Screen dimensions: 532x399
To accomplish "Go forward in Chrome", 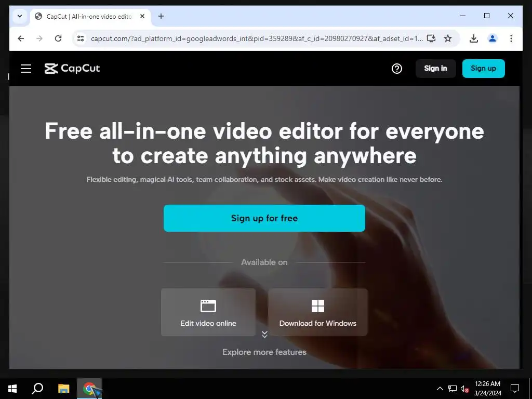I will [39, 38].
